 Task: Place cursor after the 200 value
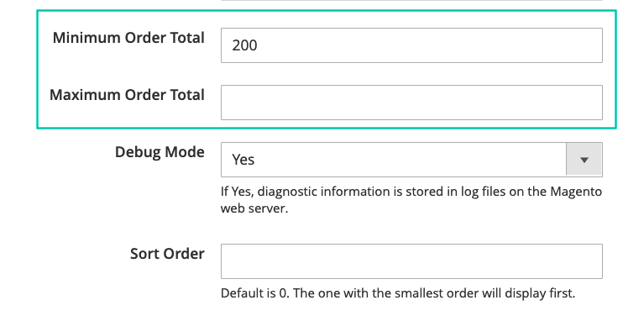point(259,45)
